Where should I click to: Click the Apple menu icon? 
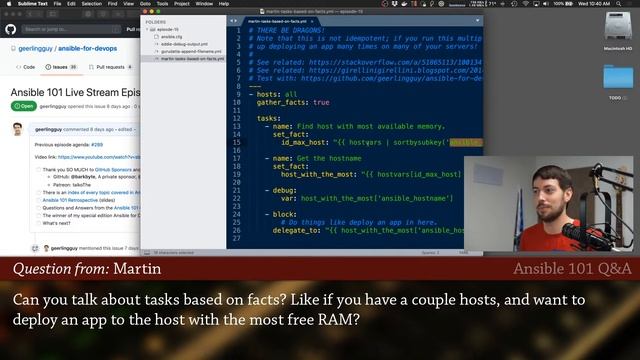click(9, 4)
